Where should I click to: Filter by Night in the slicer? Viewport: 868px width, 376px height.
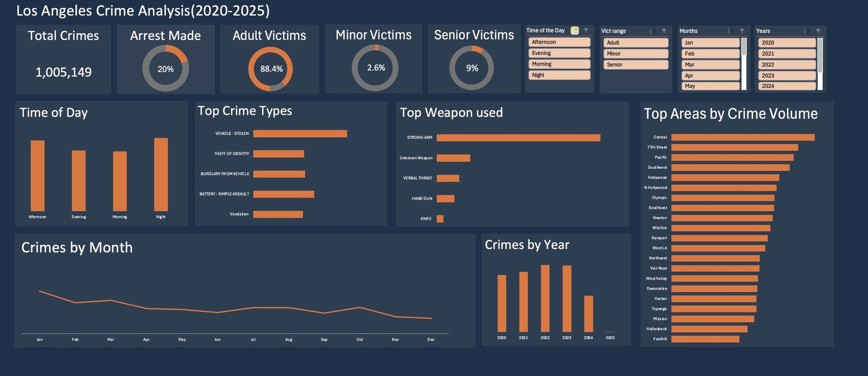(x=559, y=75)
